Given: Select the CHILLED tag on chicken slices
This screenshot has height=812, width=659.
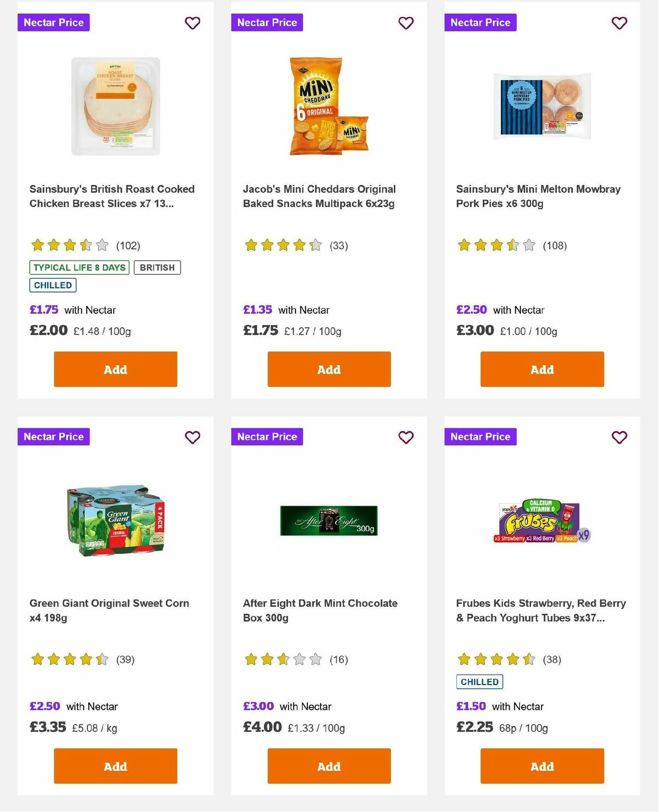Looking at the screenshot, I should point(52,285).
